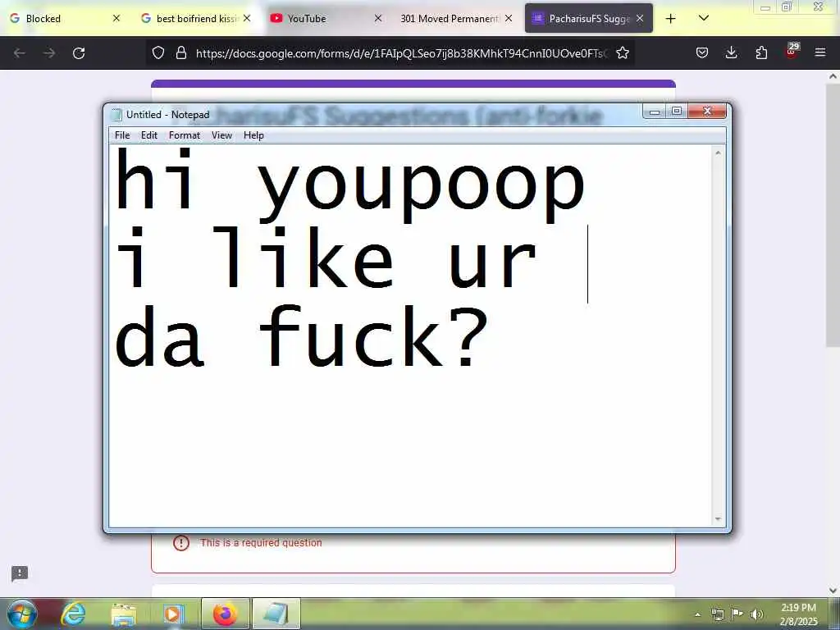
Task: Click the Notepad icon in title bar
Action: point(116,115)
